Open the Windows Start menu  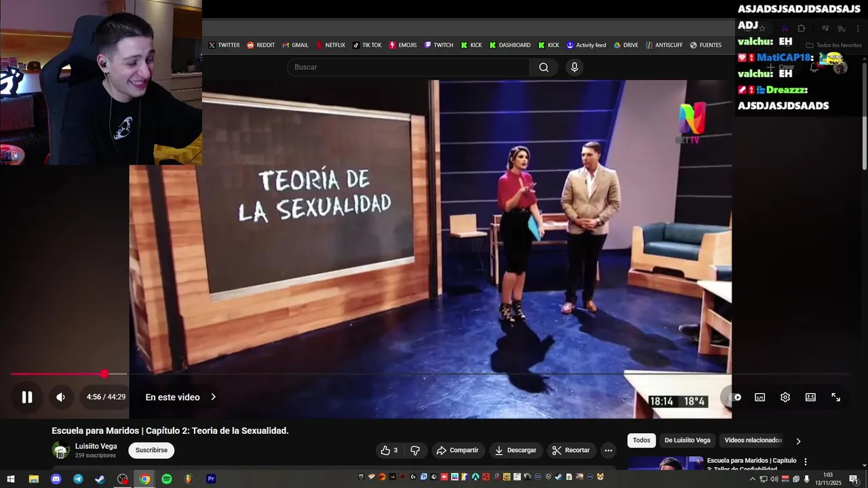point(11,479)
